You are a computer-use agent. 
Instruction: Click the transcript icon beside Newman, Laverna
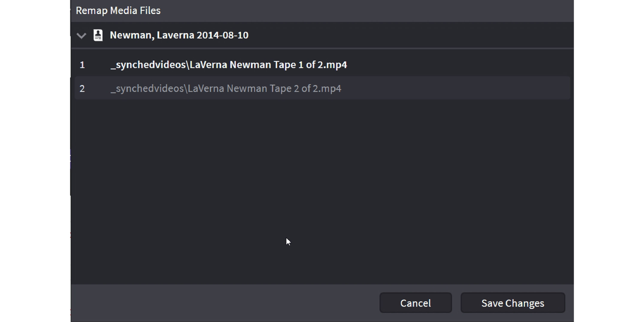98,35
